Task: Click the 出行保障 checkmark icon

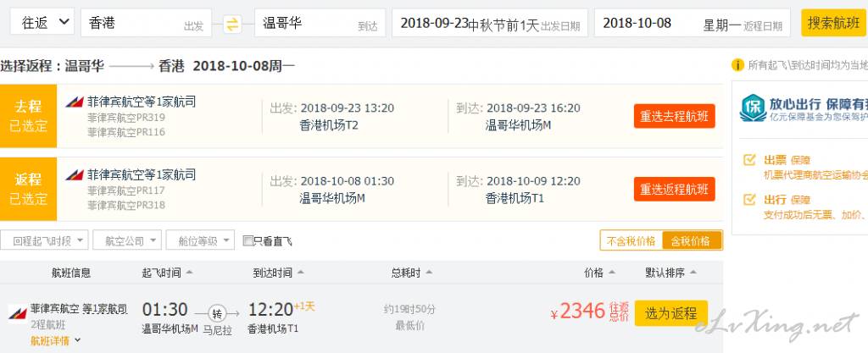Action: [x=749, y=200]
